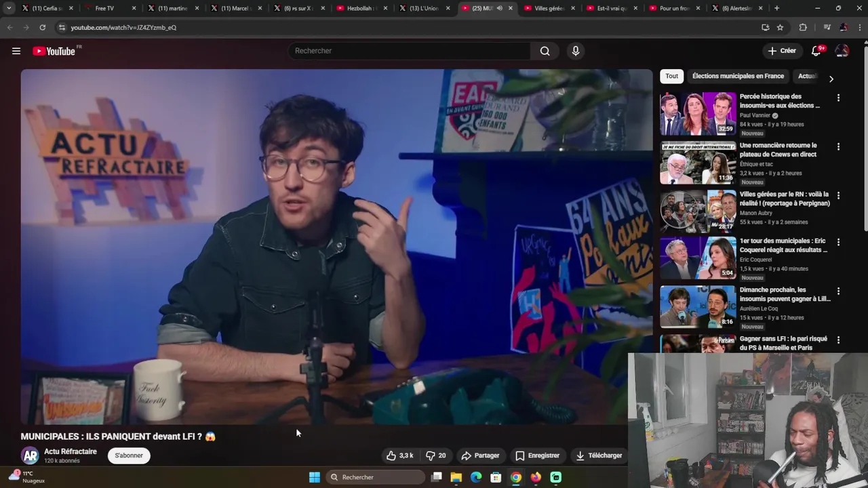
Task: Open Microsoft Store from taskbar
Action: (496, 477)
